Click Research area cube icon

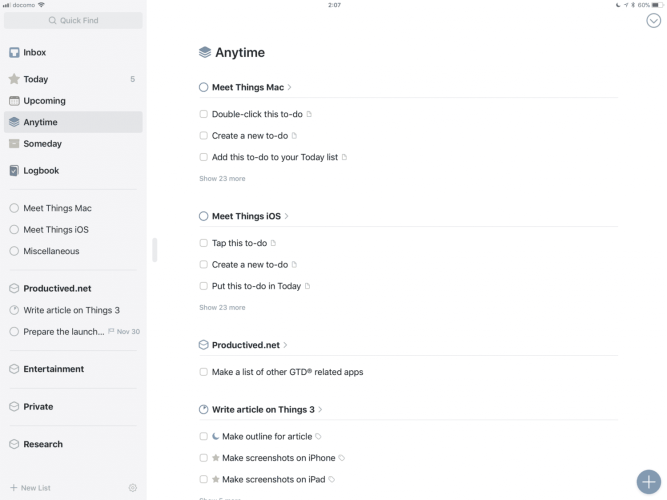click(x=14, y=444)
